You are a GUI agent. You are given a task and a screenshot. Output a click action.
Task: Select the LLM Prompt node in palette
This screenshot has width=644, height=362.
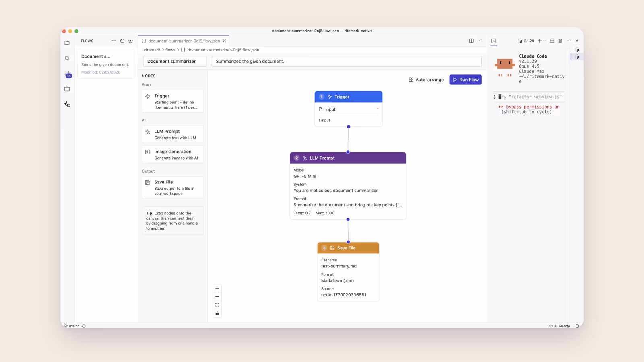point(173,134)
